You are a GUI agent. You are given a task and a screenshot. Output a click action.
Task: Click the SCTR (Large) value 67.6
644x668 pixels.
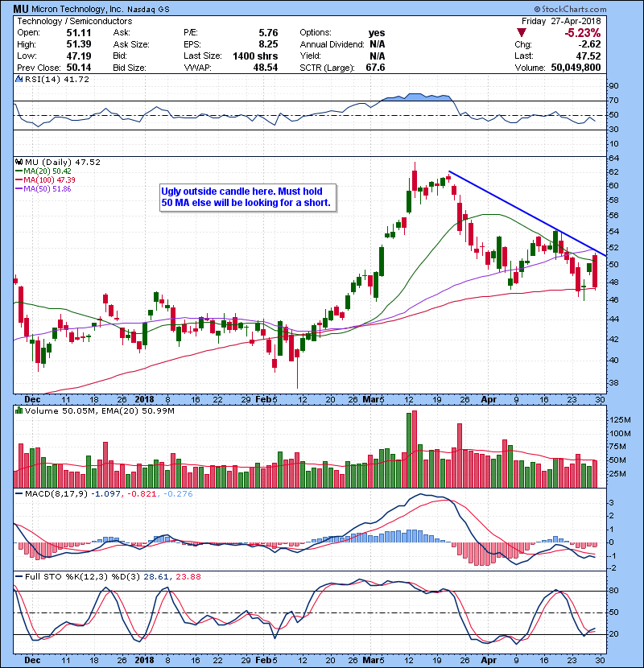[x=375, y=68]
